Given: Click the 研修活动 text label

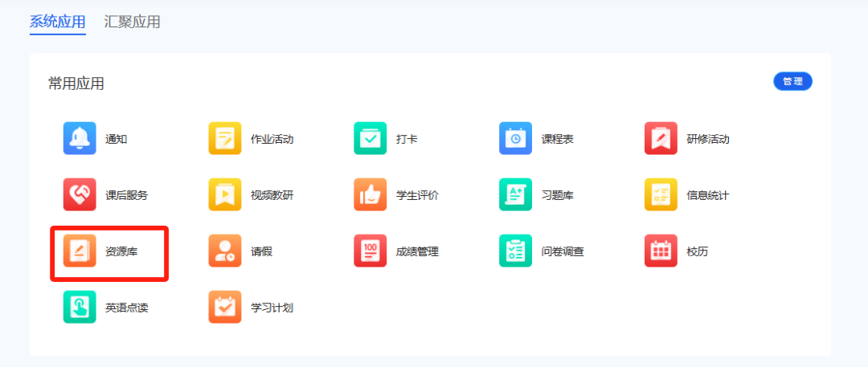Looking at the screenshot, I should (708, 139).
